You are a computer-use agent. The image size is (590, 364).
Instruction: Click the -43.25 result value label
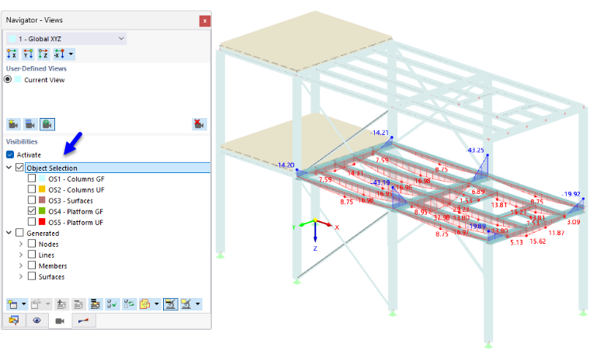click(475, 150)
